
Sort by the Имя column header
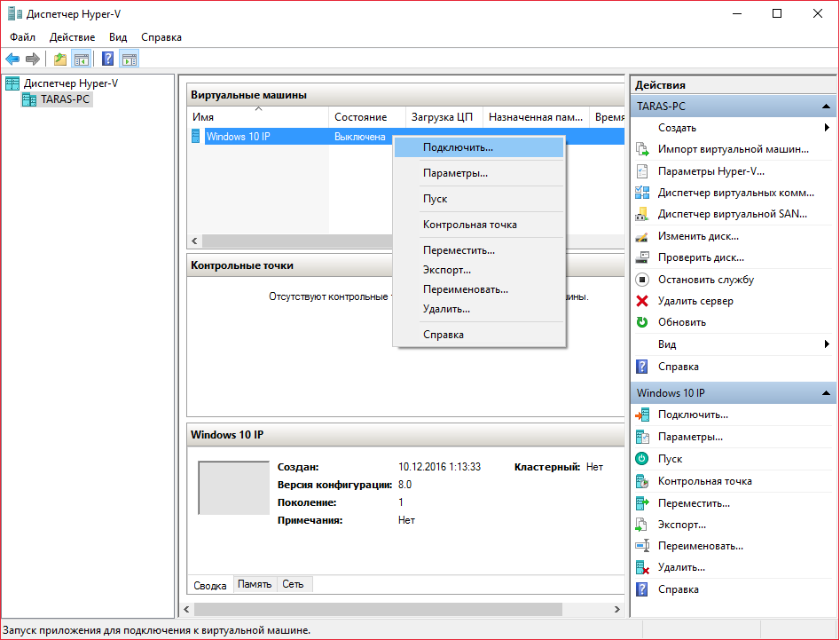[x=258, y=117]
